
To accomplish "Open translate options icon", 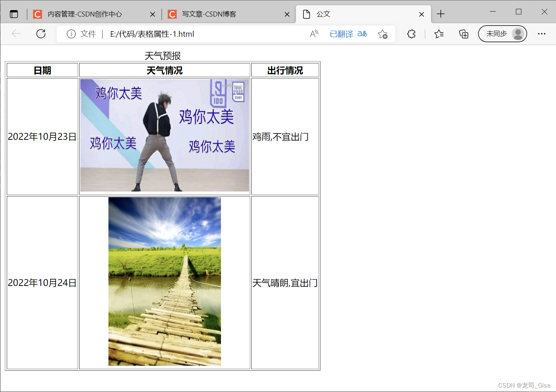I will point(362,34).
